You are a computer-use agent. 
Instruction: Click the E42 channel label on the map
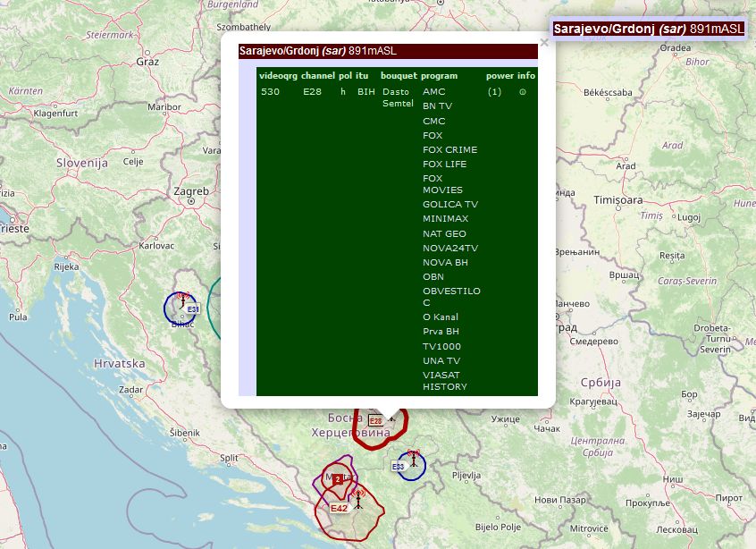click(339, 508)
